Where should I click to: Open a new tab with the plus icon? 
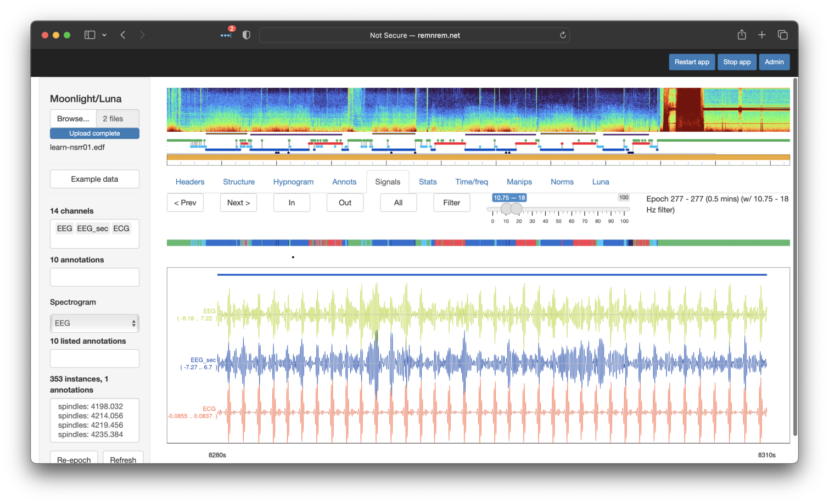tap(762, 35)
